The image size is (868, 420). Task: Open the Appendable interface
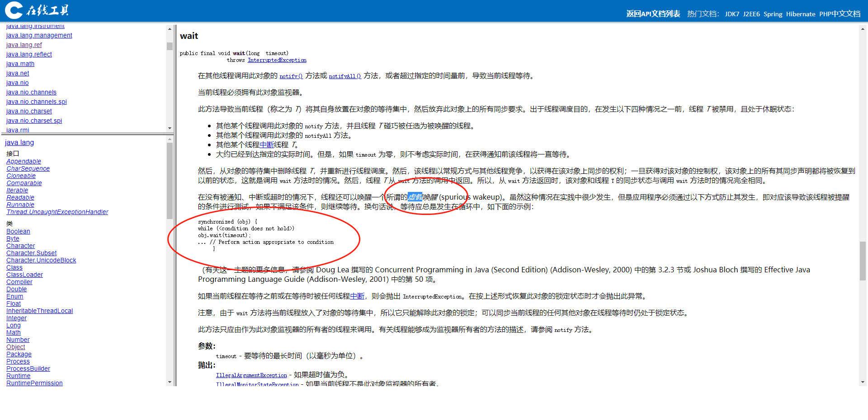[24, 161]
